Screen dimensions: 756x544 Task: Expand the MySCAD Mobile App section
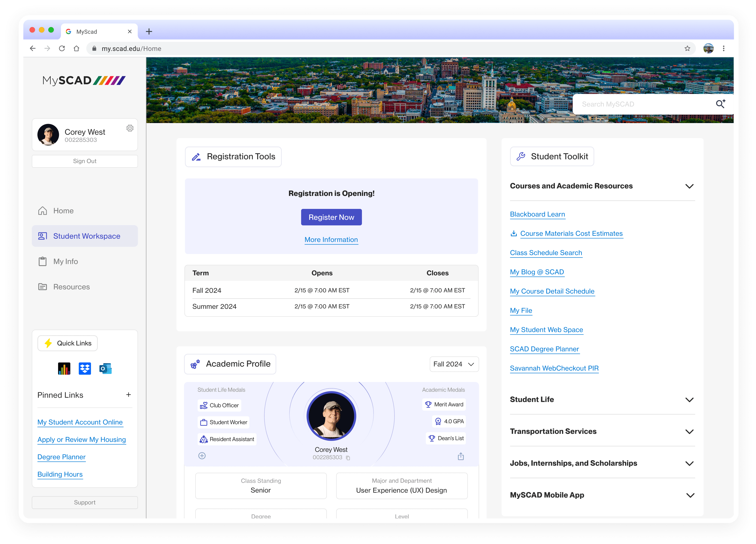690,495
